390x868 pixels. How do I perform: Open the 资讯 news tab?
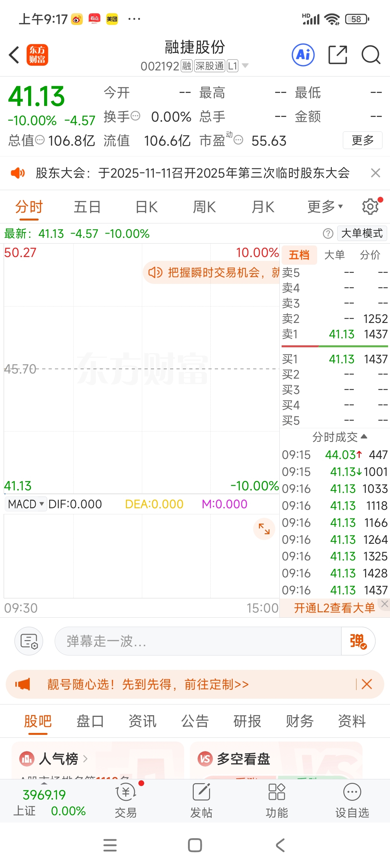pos(142,721)
